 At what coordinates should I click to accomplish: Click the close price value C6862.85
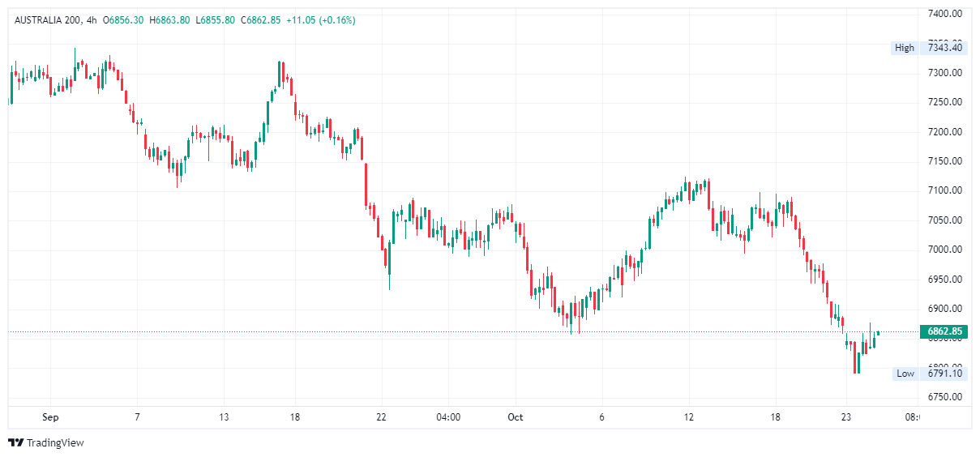pos(260,20)
